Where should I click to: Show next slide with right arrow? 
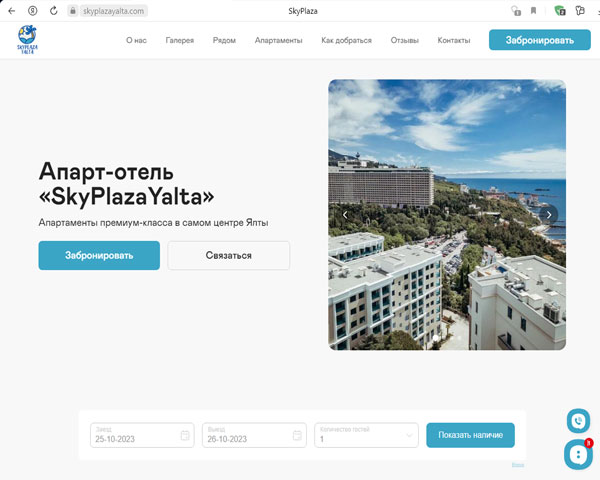549,215
